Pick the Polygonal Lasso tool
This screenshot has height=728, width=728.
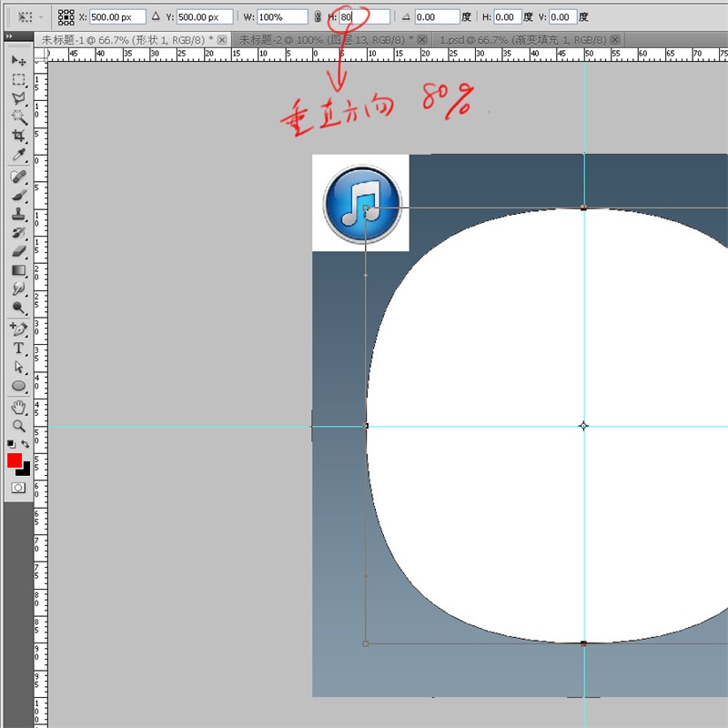point(18,97)
